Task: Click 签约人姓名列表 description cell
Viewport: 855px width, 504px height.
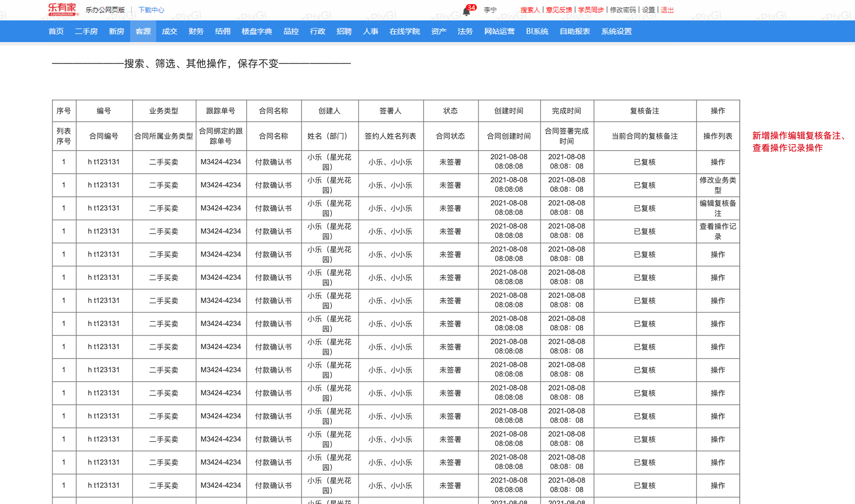Action: pos(390,136)
